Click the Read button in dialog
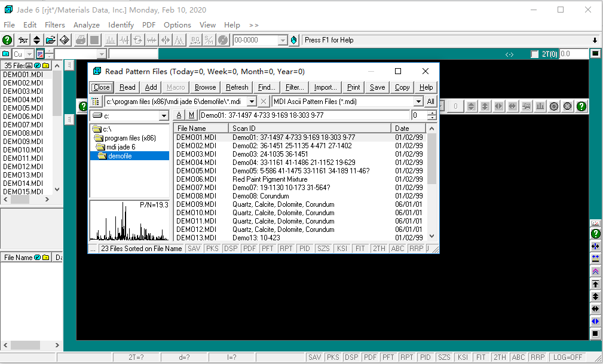 pyautogui.click(x=127, y=87)
